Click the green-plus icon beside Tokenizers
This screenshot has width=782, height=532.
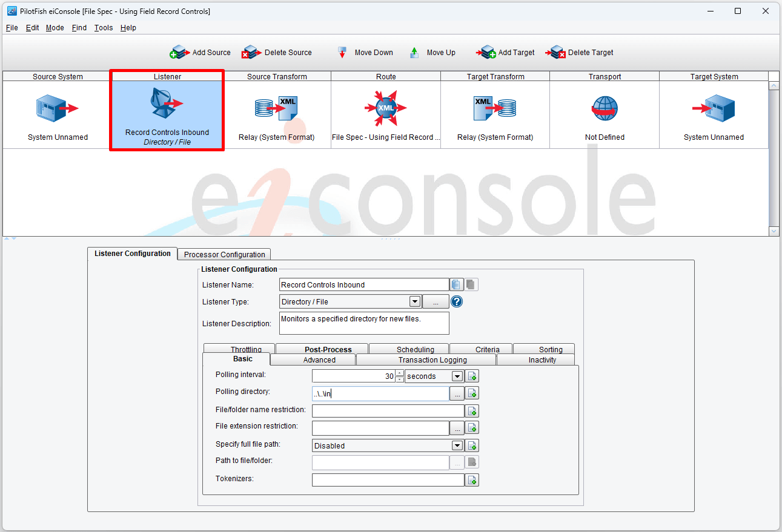[472, 480]
